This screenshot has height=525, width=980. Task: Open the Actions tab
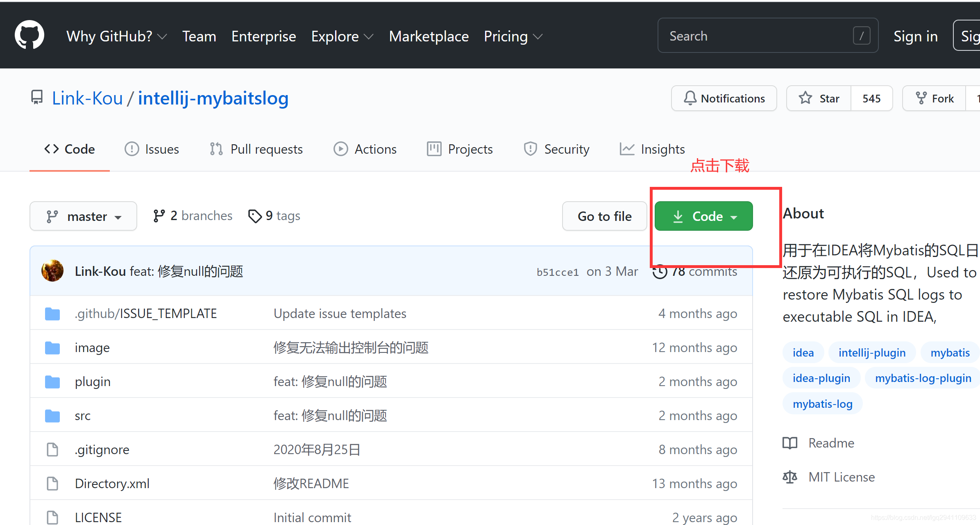click(x=365, y=149)
